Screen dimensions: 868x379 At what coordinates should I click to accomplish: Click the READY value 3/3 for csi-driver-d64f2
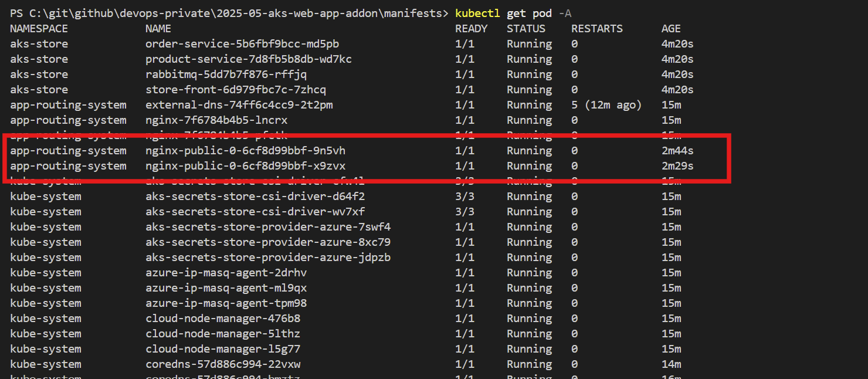464,197
